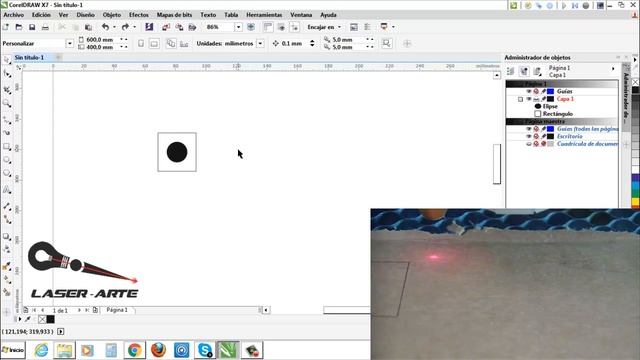This screenshot has width=640, height=360.
Task: Toggle visibility eye of Capa 1
Action: pos(529,99)
